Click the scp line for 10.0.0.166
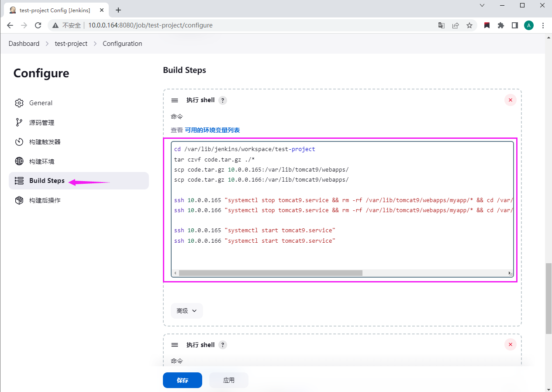Screen dimensions: 552x392 (261, 179)
